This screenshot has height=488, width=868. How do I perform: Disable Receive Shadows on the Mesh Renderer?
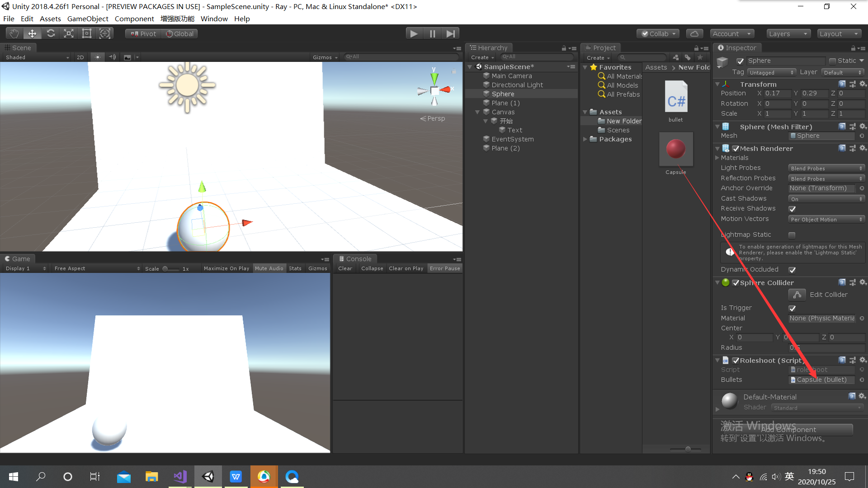point(792,209)
